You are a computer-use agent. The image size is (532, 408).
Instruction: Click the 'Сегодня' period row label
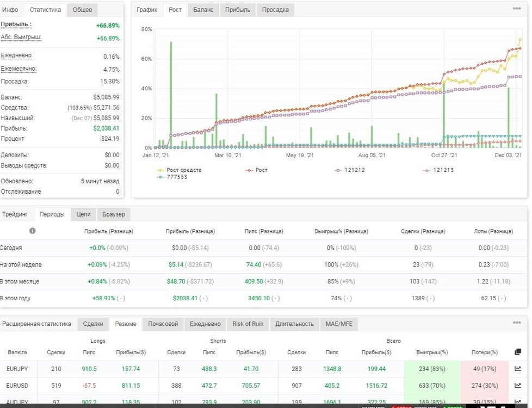coord(11,248)
